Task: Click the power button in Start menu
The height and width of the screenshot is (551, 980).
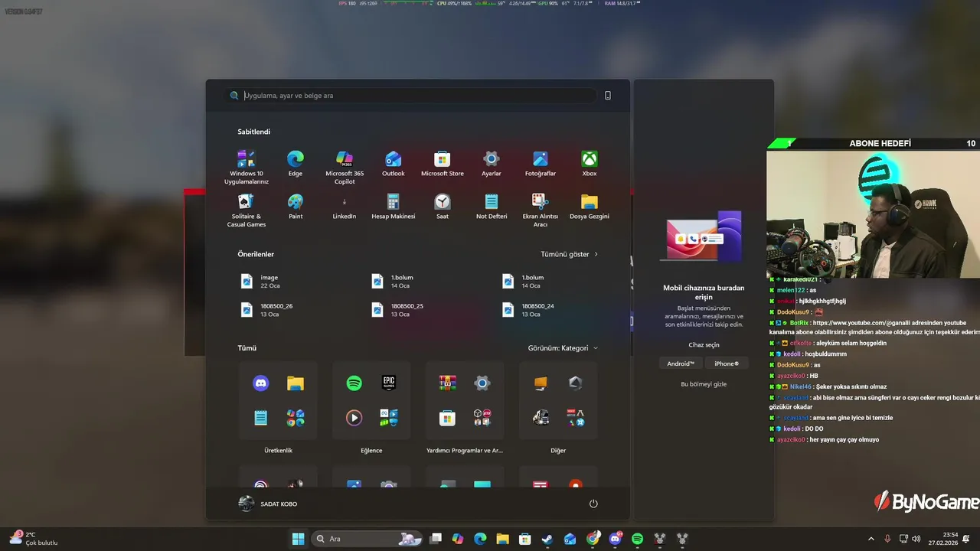Action: pos(593,504)
